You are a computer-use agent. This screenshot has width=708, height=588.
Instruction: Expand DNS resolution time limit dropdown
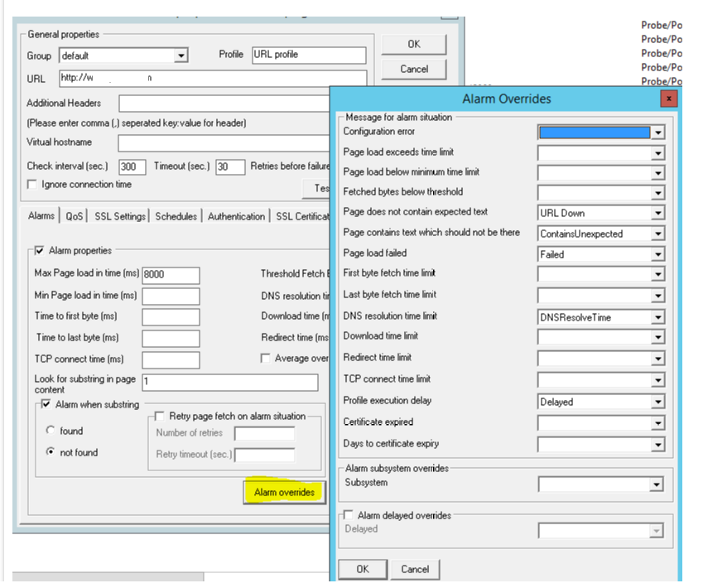[657, 317]
